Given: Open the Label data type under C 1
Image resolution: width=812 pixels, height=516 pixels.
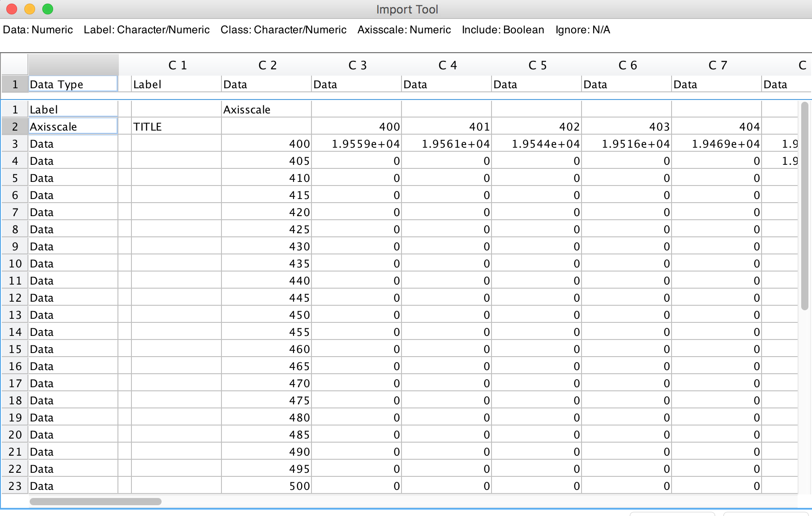Looking at the screenshot, I should point(176,85).
